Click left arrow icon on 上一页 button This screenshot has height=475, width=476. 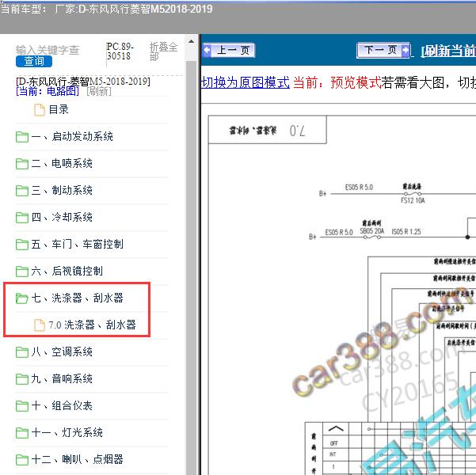(207, 51)
